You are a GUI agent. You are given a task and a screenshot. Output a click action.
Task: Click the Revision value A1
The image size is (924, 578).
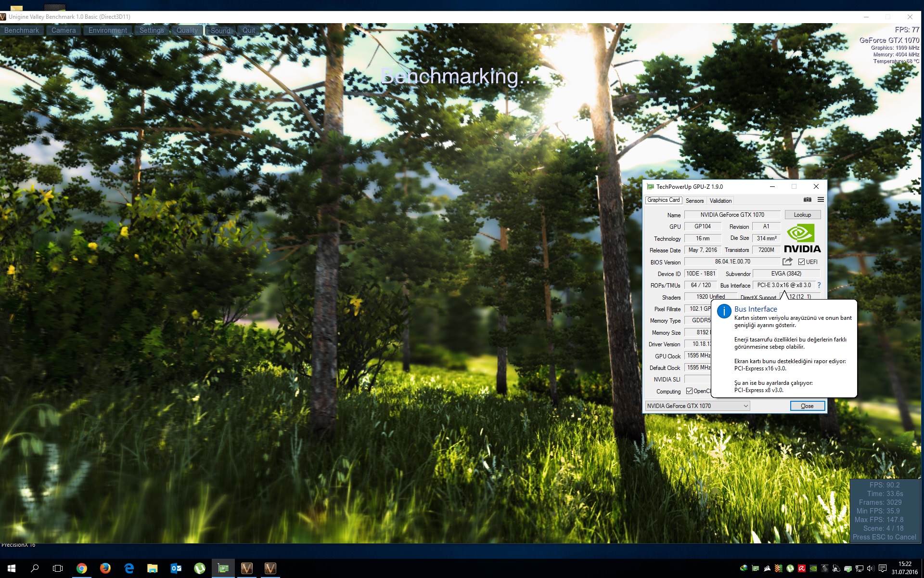point(766,226)
